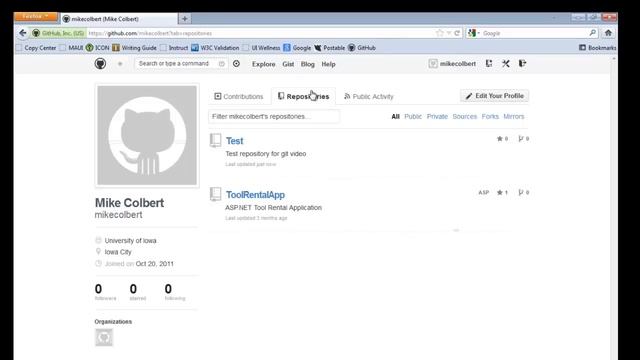This screenshot has height=360, width=640.
Task: Click the browser URL address field
Action: click(x=260, y=33)
